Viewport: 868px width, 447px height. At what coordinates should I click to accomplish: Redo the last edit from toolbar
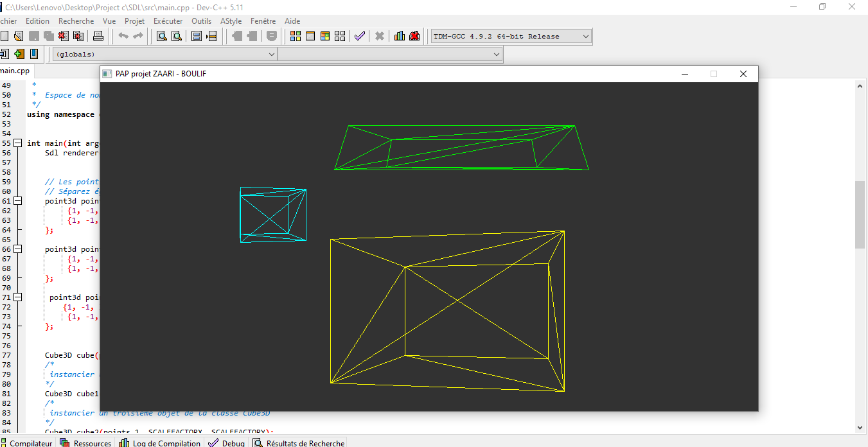click(x=137, y=36)
